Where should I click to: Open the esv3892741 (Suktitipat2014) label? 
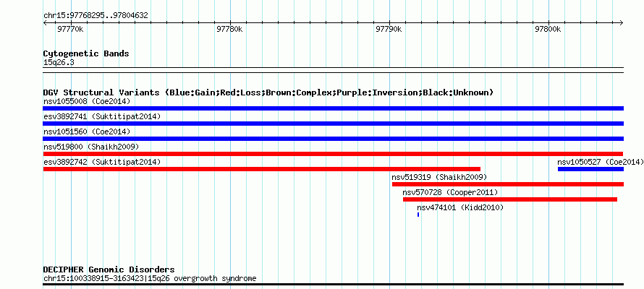pos(102,116)
